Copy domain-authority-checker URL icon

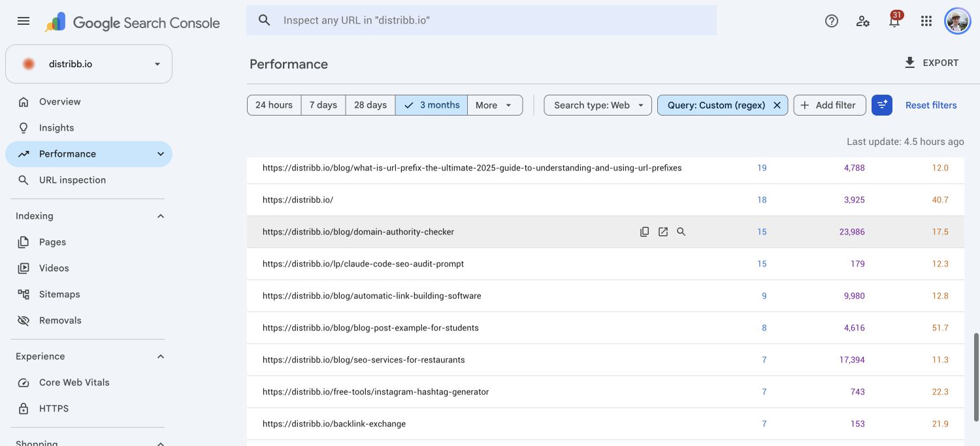click(645, 232)
